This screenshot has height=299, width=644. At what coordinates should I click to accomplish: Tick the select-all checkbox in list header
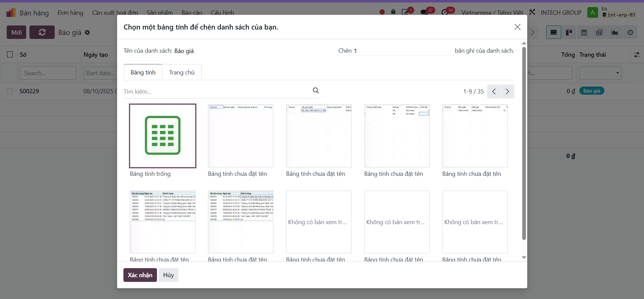[10, 54]
